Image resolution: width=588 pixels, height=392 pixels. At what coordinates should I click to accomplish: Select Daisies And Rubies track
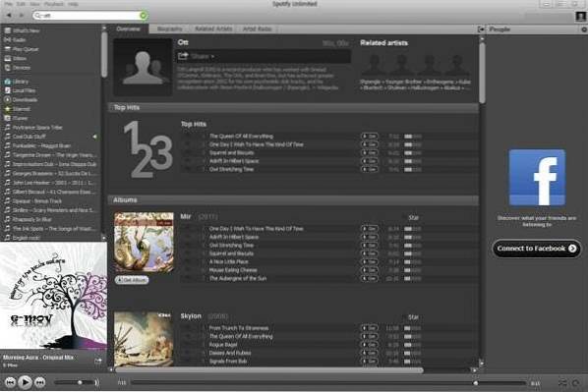[230, 353]
